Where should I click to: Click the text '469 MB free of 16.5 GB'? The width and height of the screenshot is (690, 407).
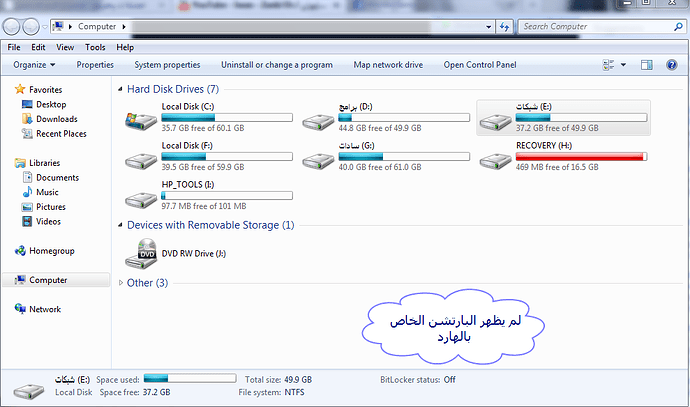(x=557, y=167)
